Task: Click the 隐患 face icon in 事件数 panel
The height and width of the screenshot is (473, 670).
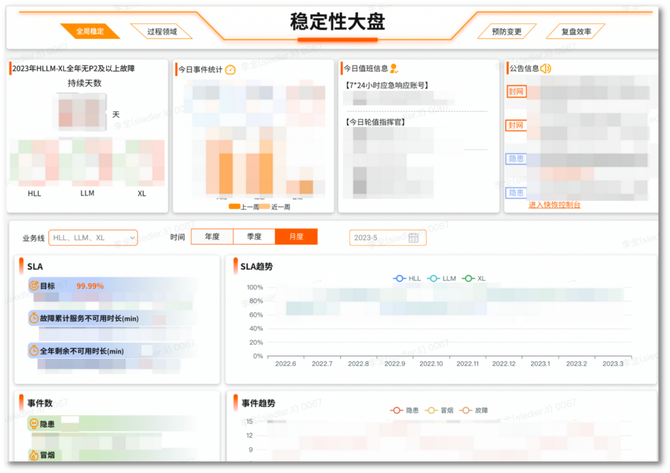Action: [34, 424]
